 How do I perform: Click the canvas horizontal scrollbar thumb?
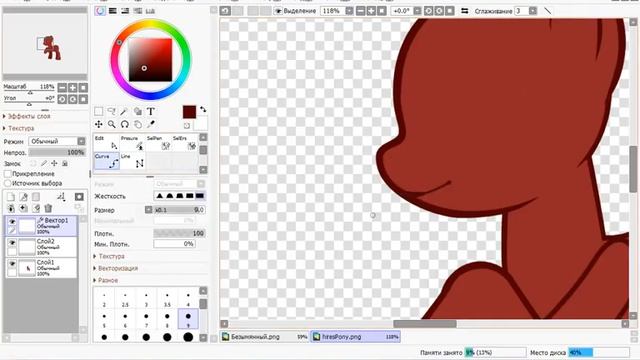[x=424, y=324]
